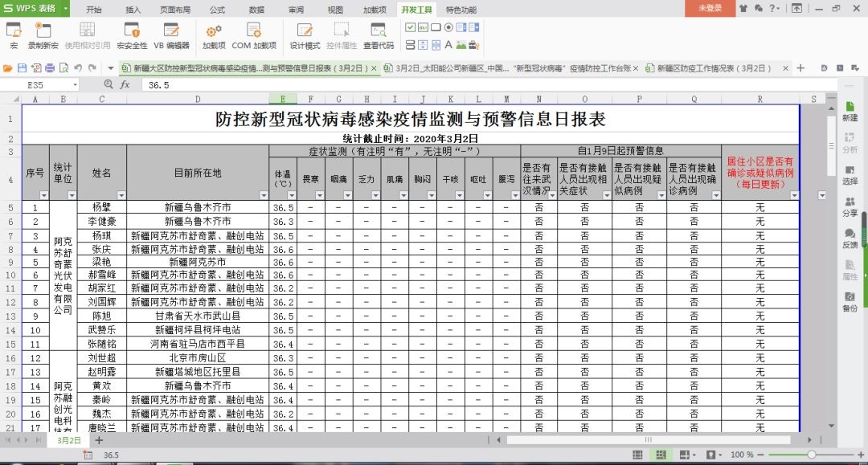Open the 体温 column filter dropdown

pos(292,195)
